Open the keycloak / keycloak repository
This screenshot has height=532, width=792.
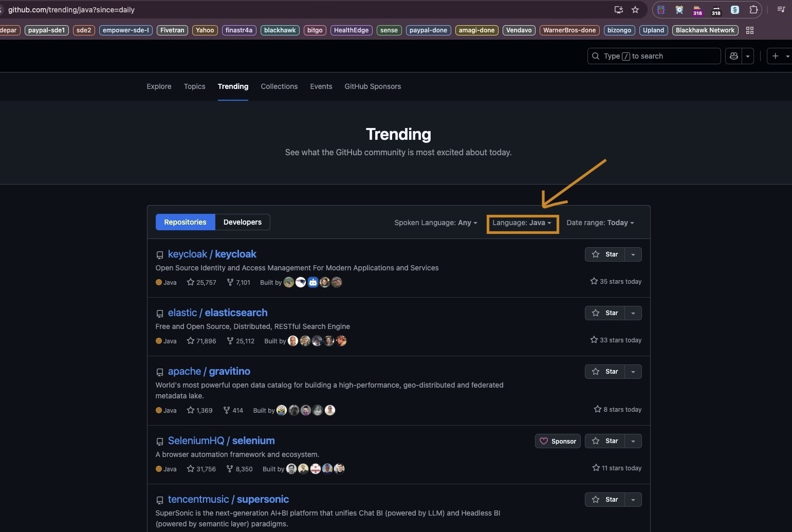tap(212, 254)
